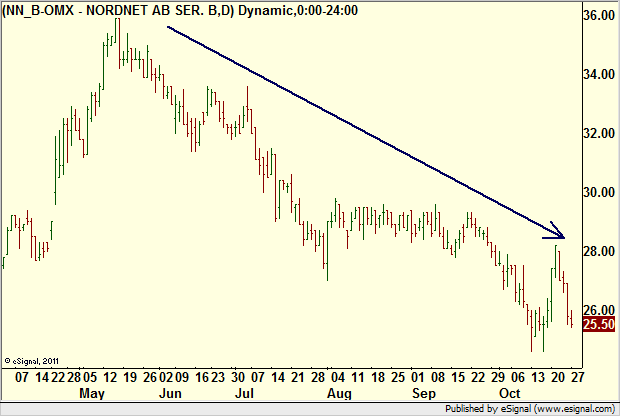Image resolution: width=620 pixels, height=416 pixels.
Task: Click the red 25.50 last price marker
Action: pyautogui.click(x=599, y=324)
